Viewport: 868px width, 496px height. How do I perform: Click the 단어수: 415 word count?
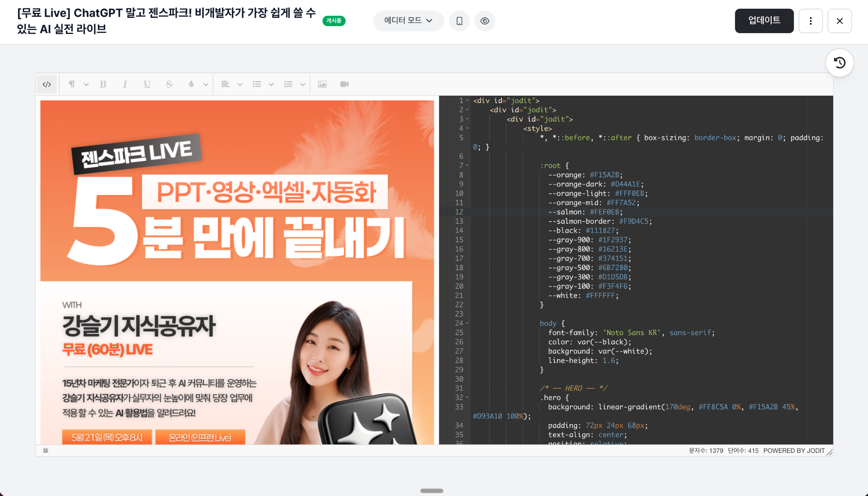pos(743,451)
